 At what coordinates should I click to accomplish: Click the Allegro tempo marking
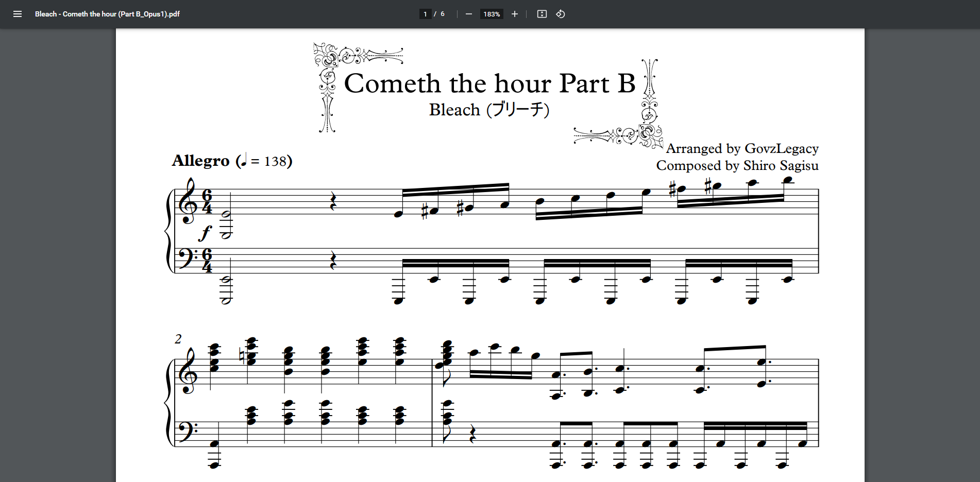pos(200,161)
